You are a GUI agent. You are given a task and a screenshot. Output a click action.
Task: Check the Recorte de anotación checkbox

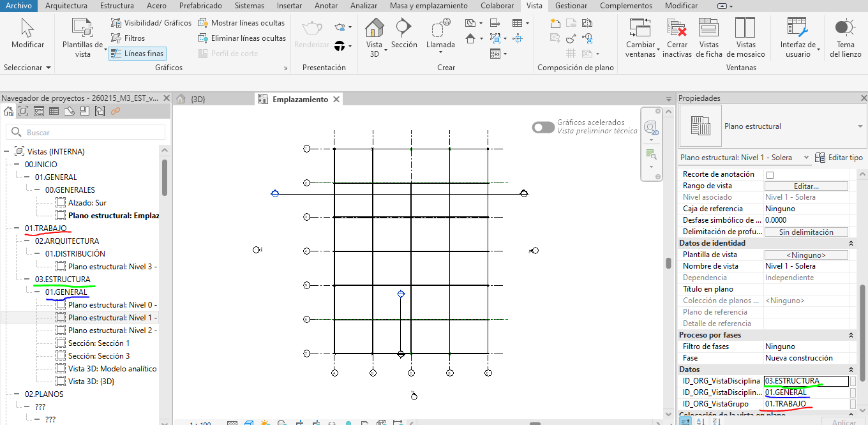(x=770, y=175)
